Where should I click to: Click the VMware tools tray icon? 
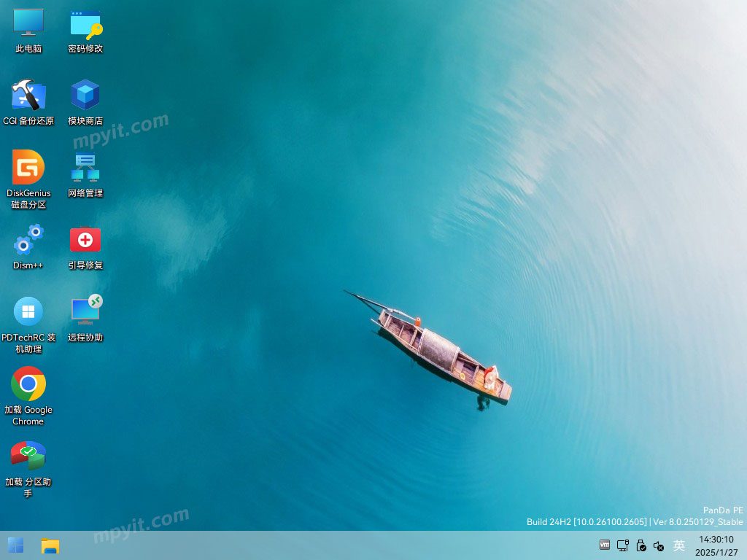click(605, 545)
